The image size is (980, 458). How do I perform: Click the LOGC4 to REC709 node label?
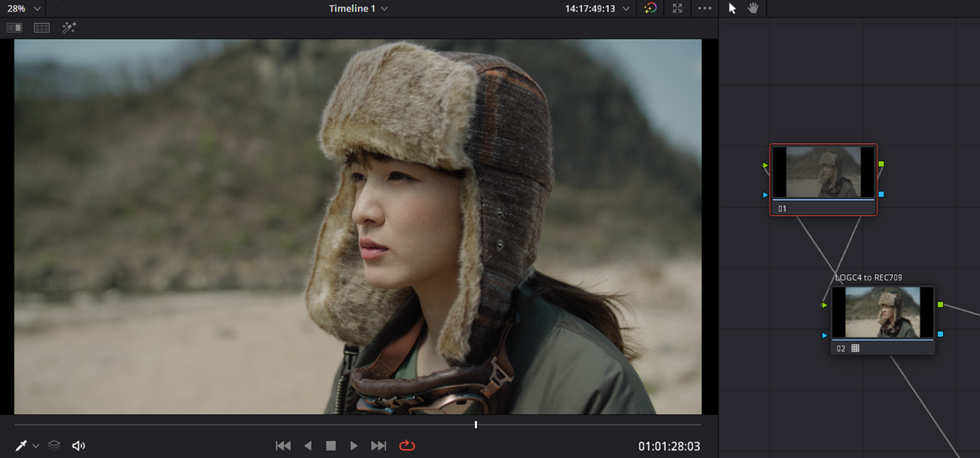[x=868, y=277]
